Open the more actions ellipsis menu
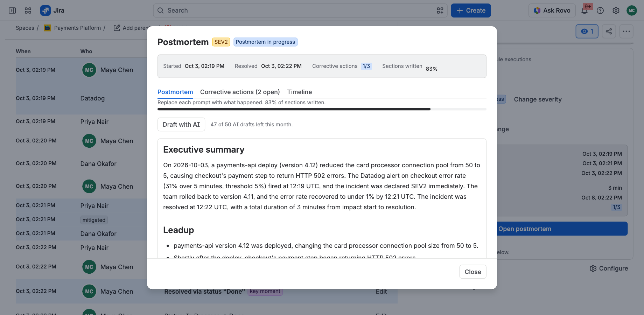Image resolution: width=644 pixels, height=315 pixels. 626,31
